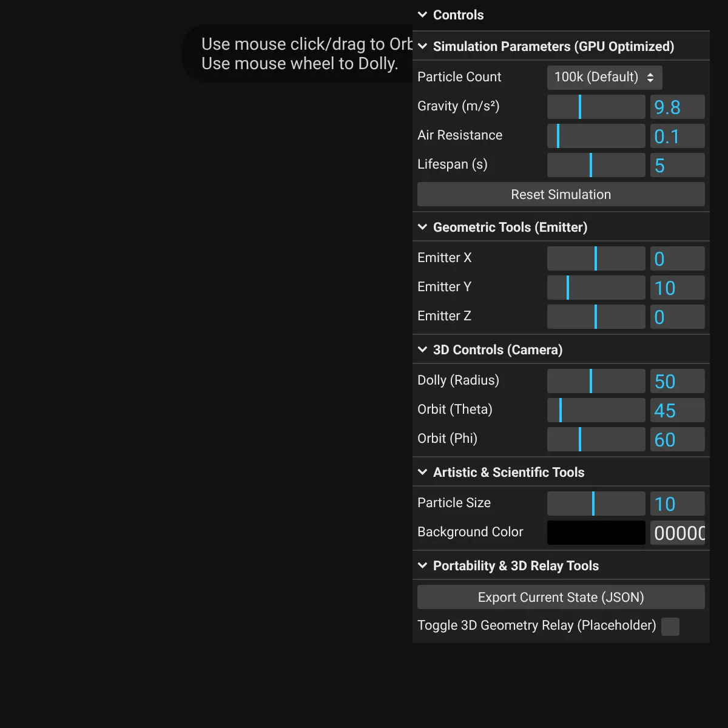Collapse Simulation Parameters folder
This screenshot has width=728, height=728.
pyautogui.click(x=423, y=47)
